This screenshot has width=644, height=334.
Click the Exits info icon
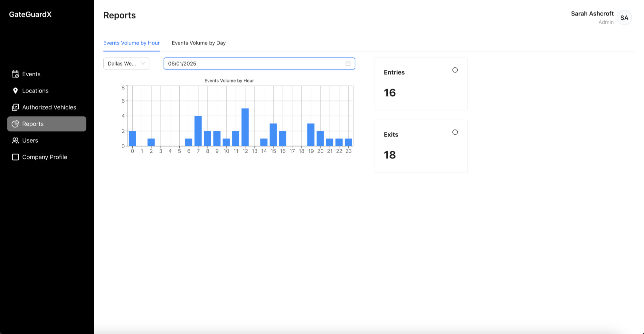tap(455, 132)
